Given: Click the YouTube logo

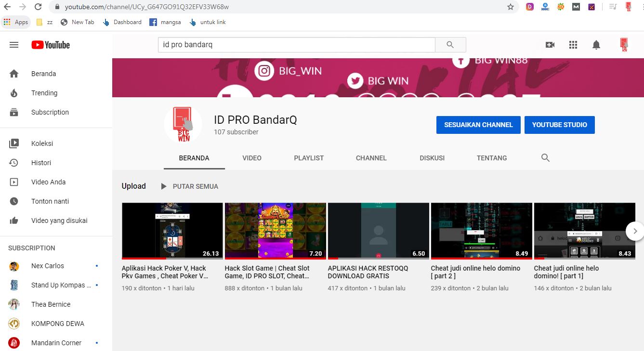Looking at the screenshot, I should 51,45.
